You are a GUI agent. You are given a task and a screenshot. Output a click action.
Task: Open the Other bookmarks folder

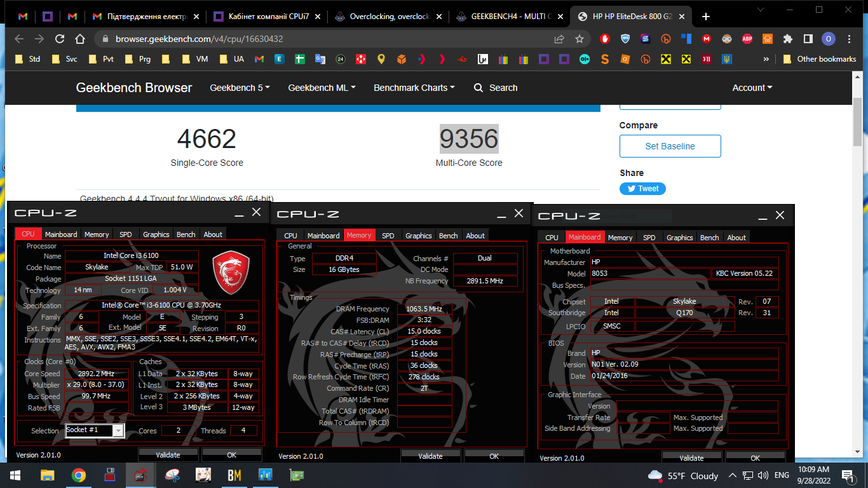pyautogui.click(x=818, y=59)
